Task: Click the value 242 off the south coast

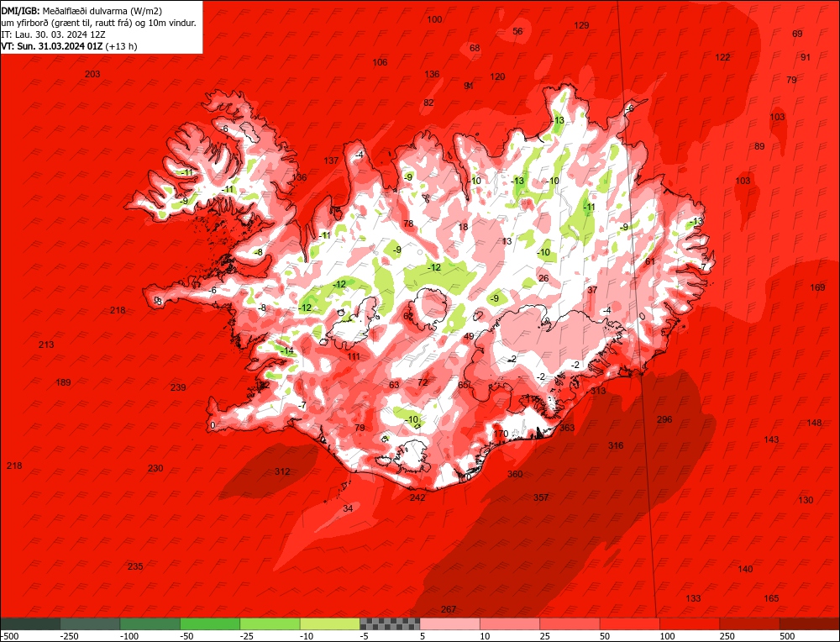Action: 417,497
